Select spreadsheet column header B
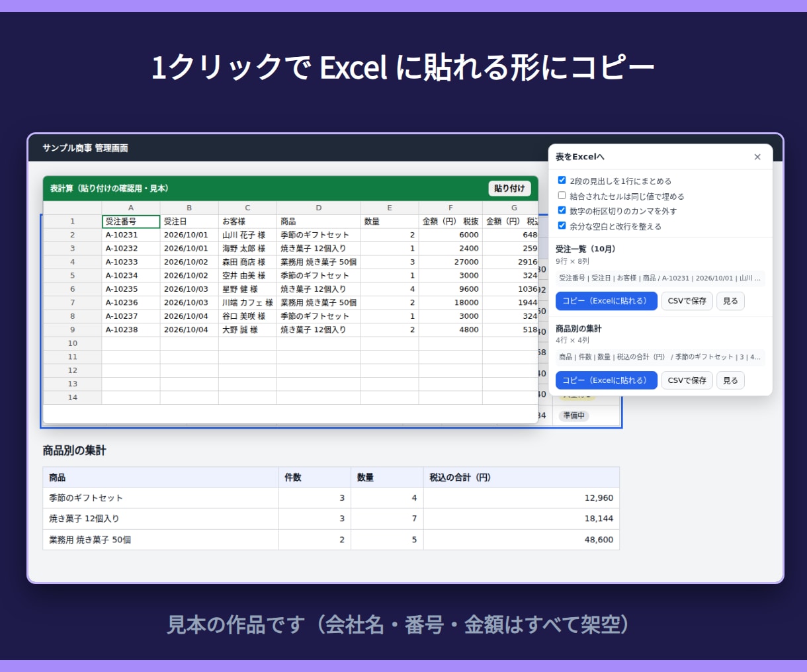Image resolution: width=807 pixels, height=672 pixels. coord(189,208)
